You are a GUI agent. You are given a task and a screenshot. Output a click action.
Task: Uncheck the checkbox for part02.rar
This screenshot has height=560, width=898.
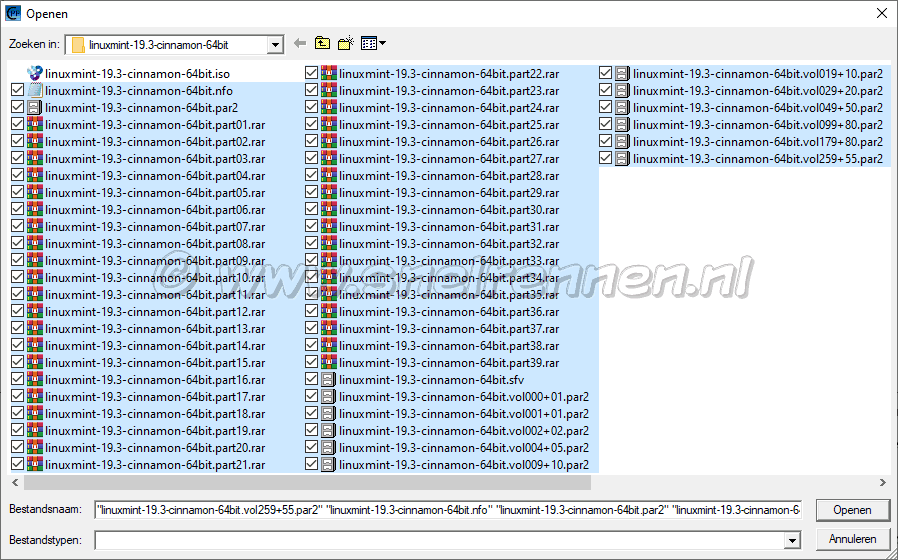pyautogui.click(x=17, y=141)
